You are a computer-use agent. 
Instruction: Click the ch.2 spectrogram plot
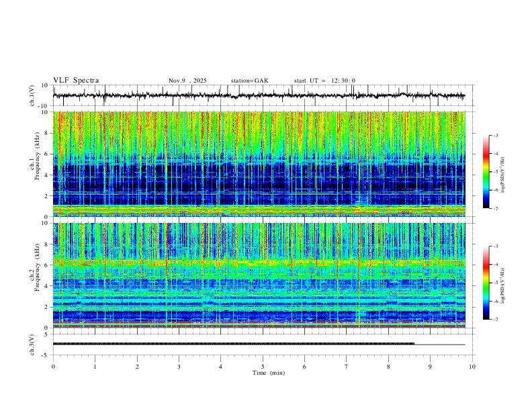click(259, 275)
